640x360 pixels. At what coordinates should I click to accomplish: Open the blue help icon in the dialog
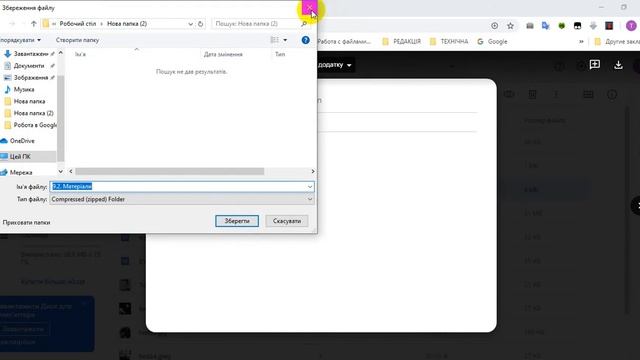coord(305,40)
